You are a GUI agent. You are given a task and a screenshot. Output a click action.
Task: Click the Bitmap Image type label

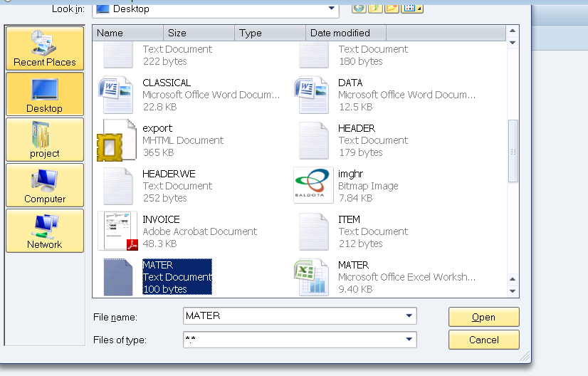368,186
